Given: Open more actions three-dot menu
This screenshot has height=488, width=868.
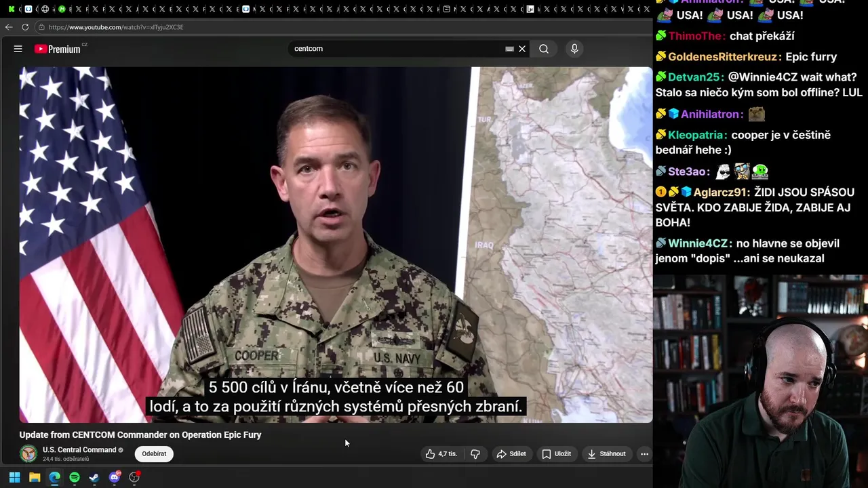Looking at the screenshot, I should click(645, 454).
